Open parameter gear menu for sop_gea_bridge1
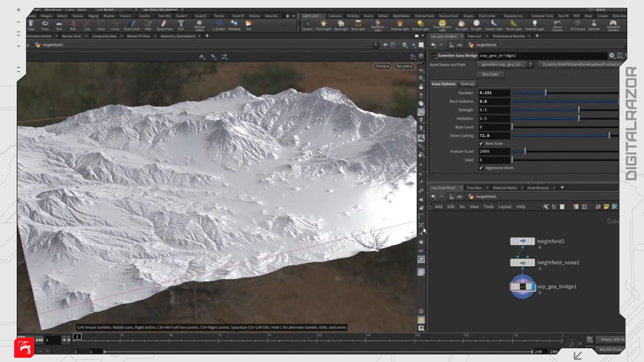 [612, 56]
